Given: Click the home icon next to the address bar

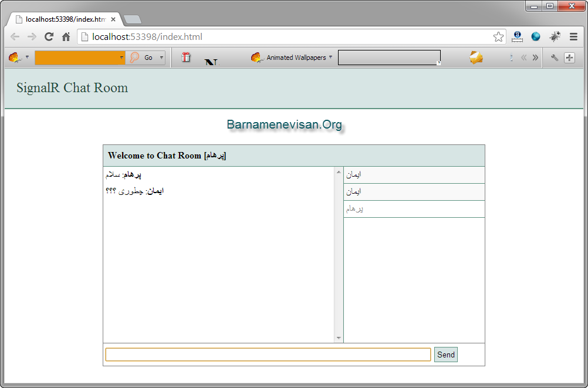Looking at the screenshot, I should (x=65, y=36).
